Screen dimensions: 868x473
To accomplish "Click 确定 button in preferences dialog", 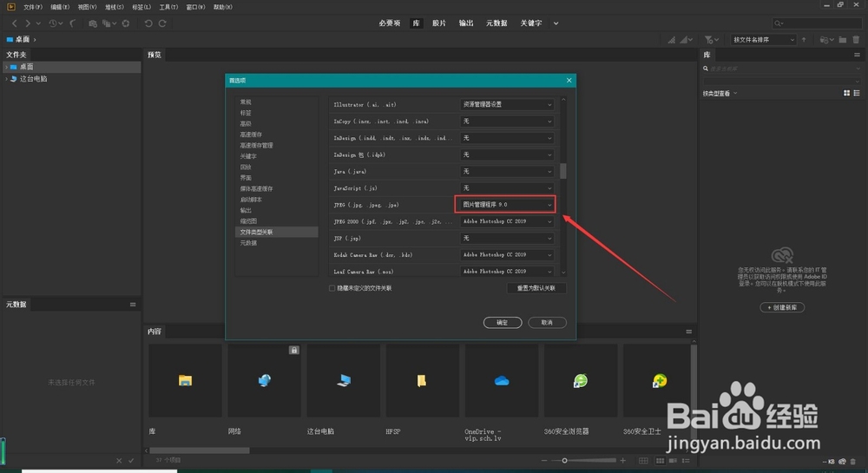I will pos(503,323).
